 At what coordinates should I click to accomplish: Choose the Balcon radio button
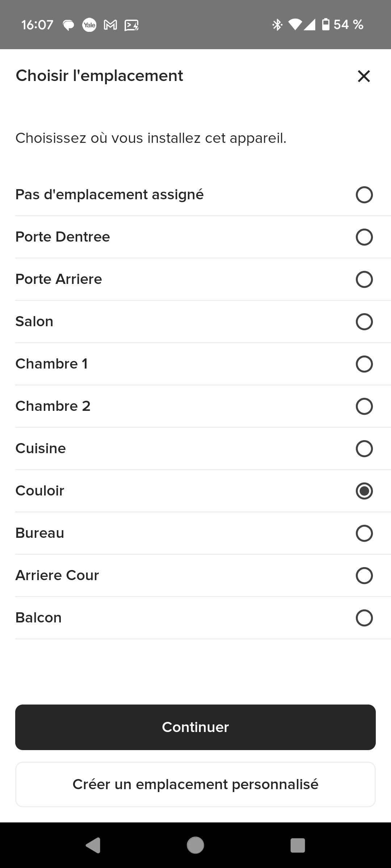[364, 618]
